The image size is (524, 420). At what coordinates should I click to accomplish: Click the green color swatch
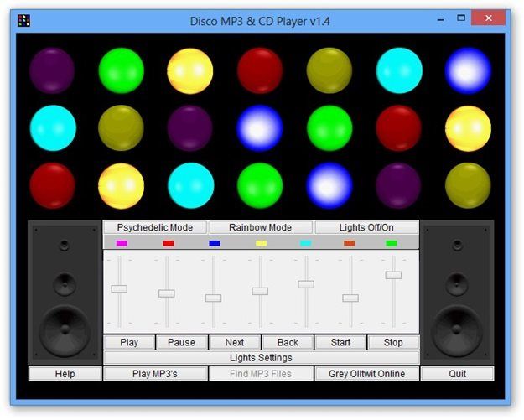(392, 243)
